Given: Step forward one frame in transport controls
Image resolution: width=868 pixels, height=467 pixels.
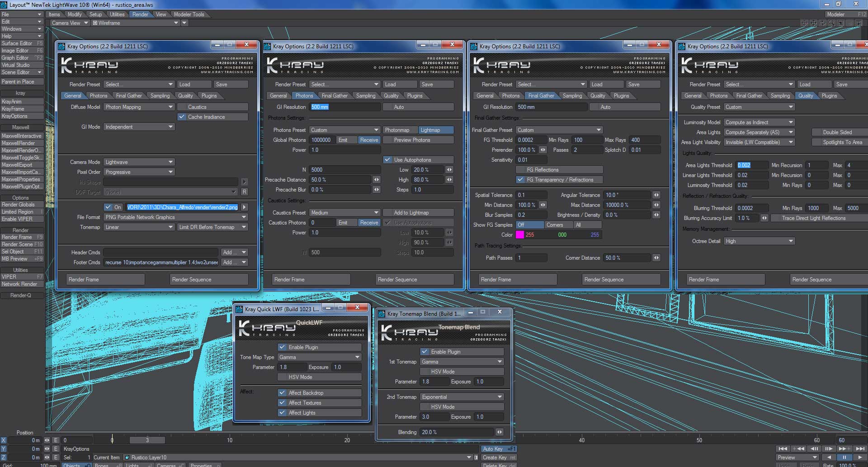Looking at the screenshot, I should tap(829, 448).
